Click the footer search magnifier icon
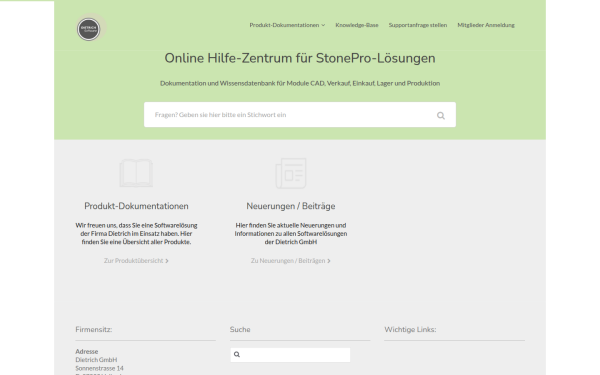This screenshot has height=375, width=600. pyautogui.click(x=237, y=355)
